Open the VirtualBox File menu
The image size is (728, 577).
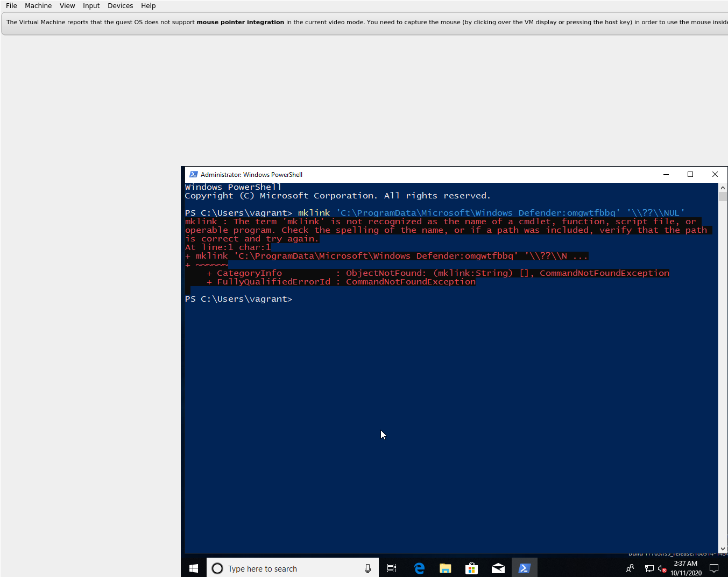point(11,5)
